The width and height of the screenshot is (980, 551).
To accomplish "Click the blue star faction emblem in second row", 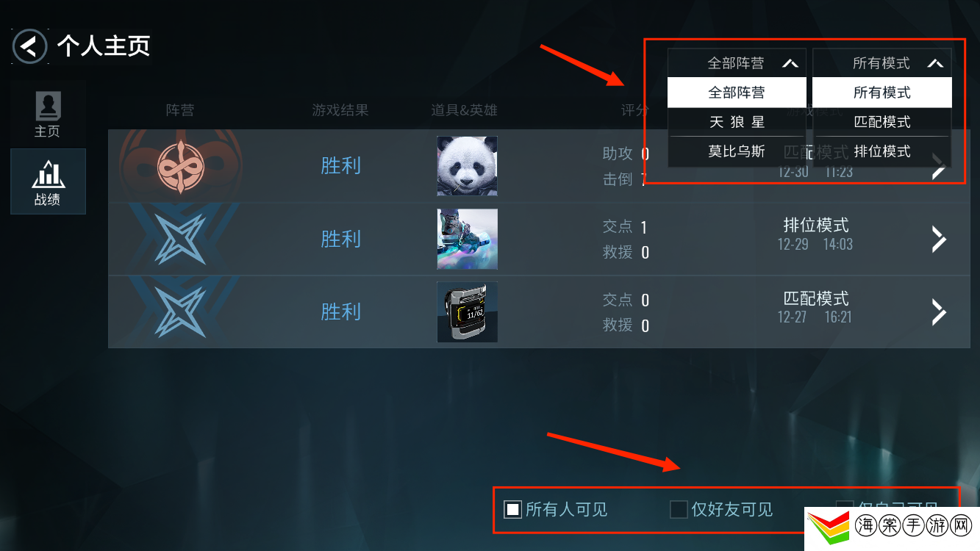I will click(180, 239).
